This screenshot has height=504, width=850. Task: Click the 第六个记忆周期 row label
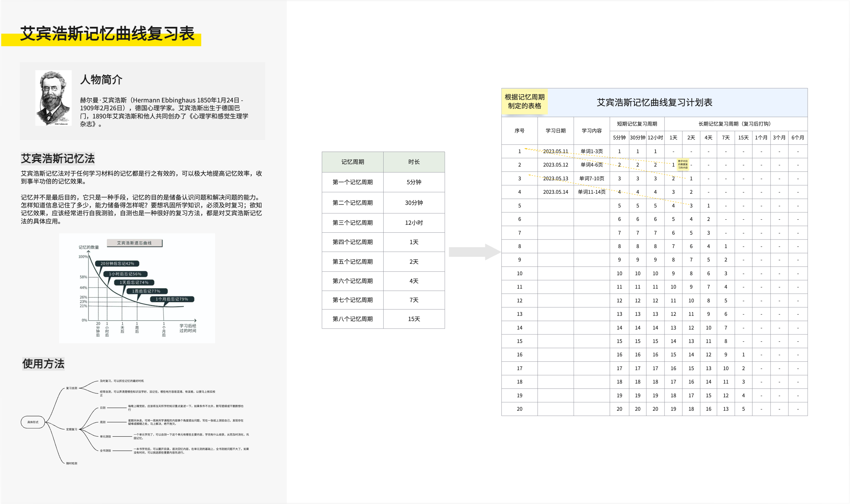(353, 281)
